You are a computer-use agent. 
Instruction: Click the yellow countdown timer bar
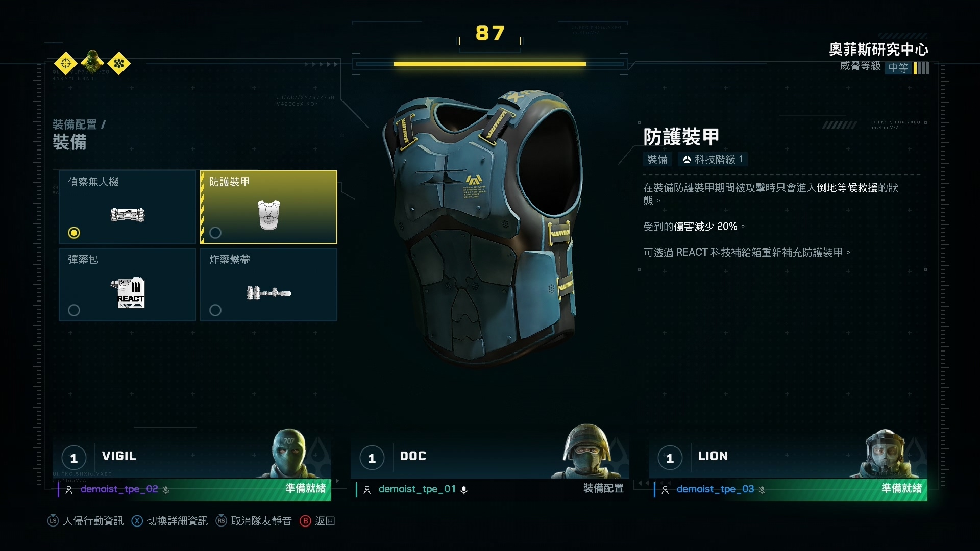point(490,64)
